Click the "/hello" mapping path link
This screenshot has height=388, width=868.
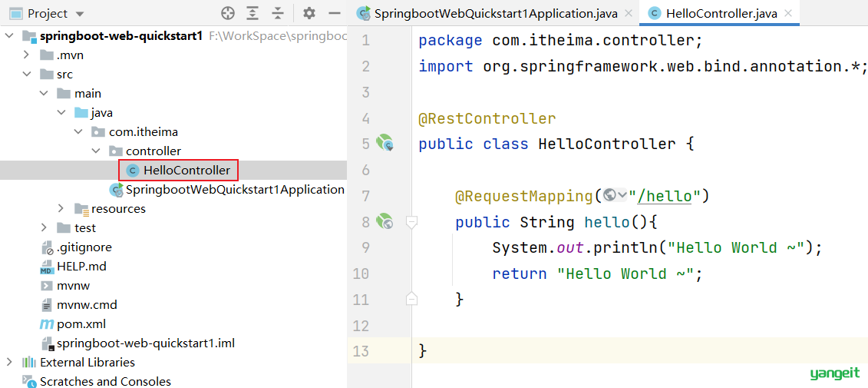click(665, 196)
